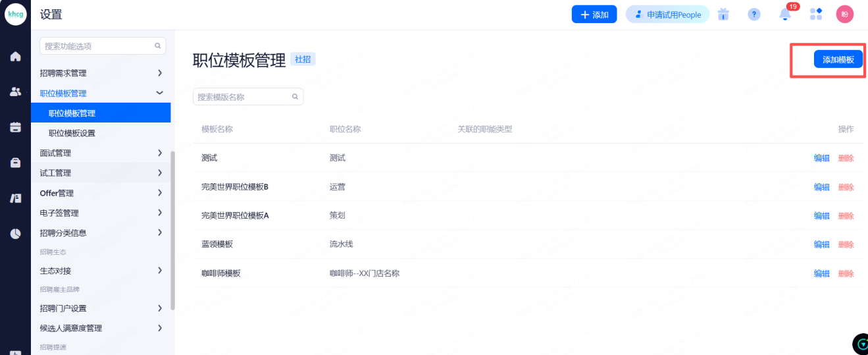868x355 pixels.
Task: Open the calendar icon in left rail
Action: click(15, 127)
